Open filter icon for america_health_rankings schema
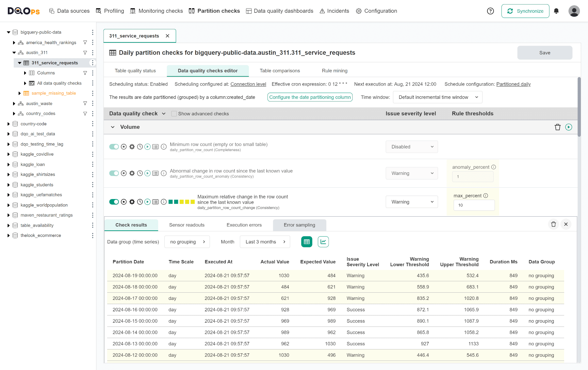 point(85,42)
